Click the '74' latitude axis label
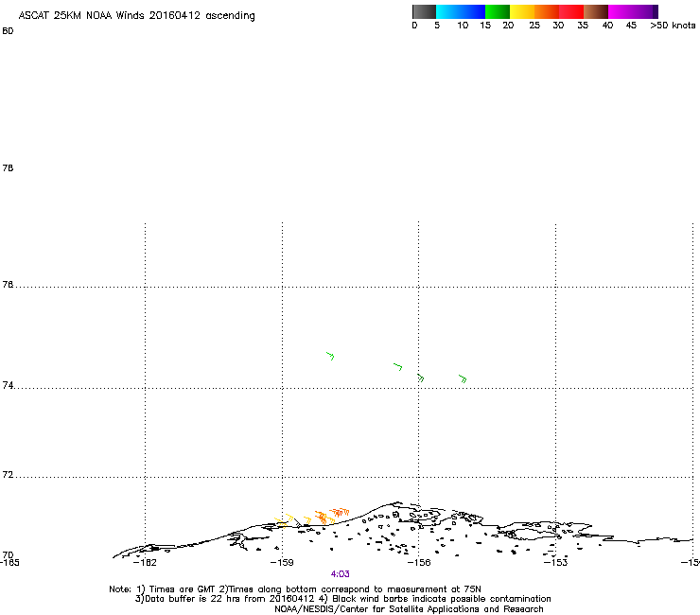The height and width of the screenshot is (615, 700). [x=8, y=385]
